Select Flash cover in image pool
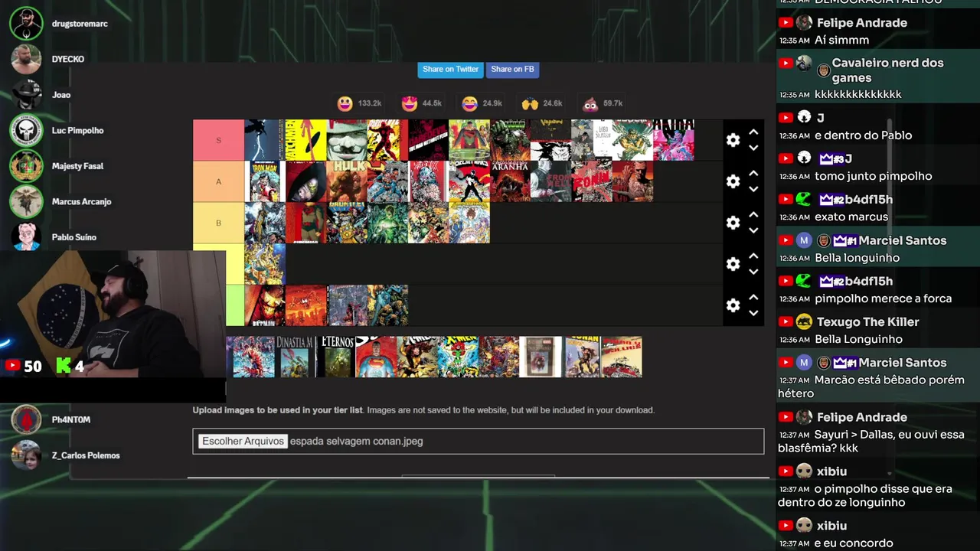Screen dimensions: 980x551 pos(253,357)
